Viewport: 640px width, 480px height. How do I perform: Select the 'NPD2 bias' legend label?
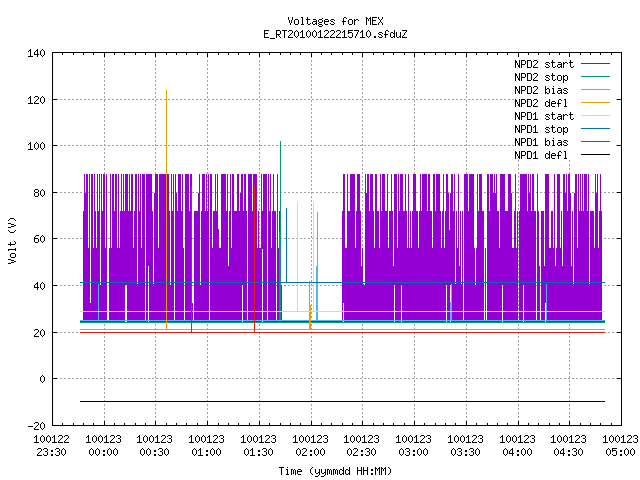point(541,90)
